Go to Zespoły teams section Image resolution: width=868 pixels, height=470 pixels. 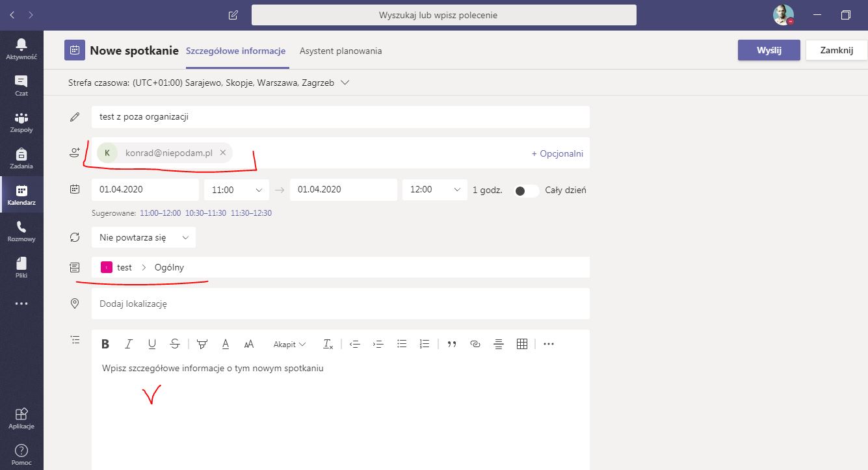point(21,122)
